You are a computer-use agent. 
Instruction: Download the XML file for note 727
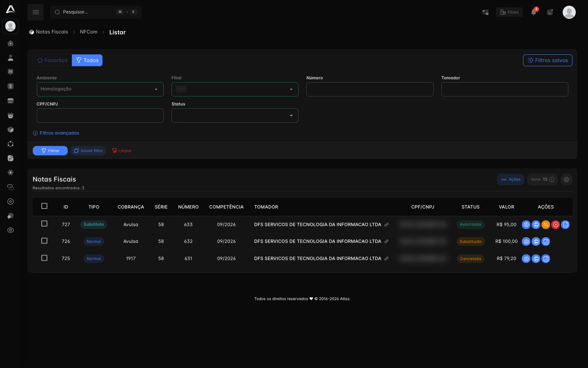pos(566,224)
